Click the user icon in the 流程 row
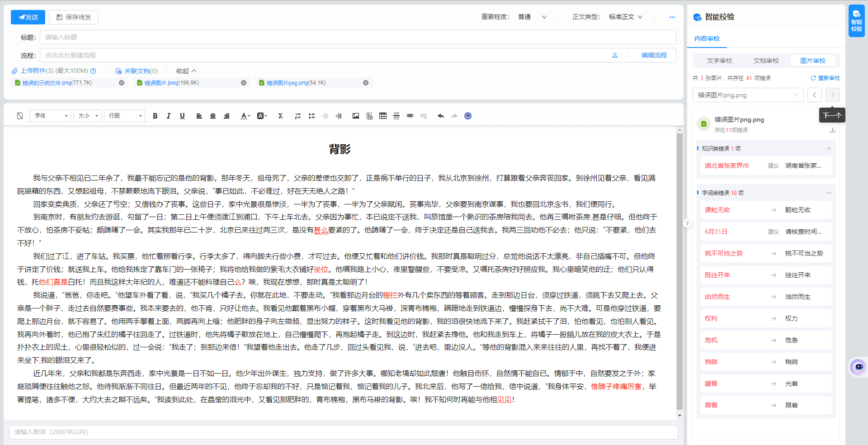Viewport: 868px width, 445px height. (615, 55)
